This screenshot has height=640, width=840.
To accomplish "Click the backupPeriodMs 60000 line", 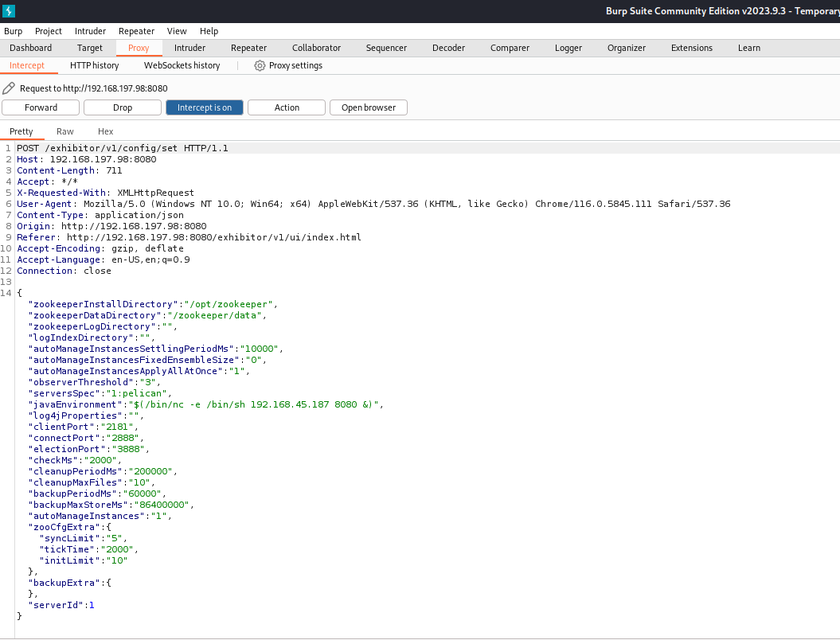I will (x=97, y=494).
